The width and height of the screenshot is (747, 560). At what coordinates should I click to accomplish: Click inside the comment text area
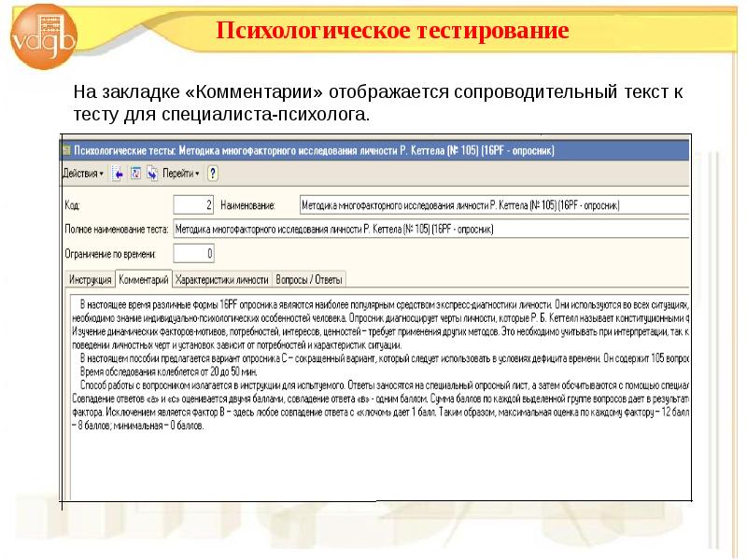373,448
